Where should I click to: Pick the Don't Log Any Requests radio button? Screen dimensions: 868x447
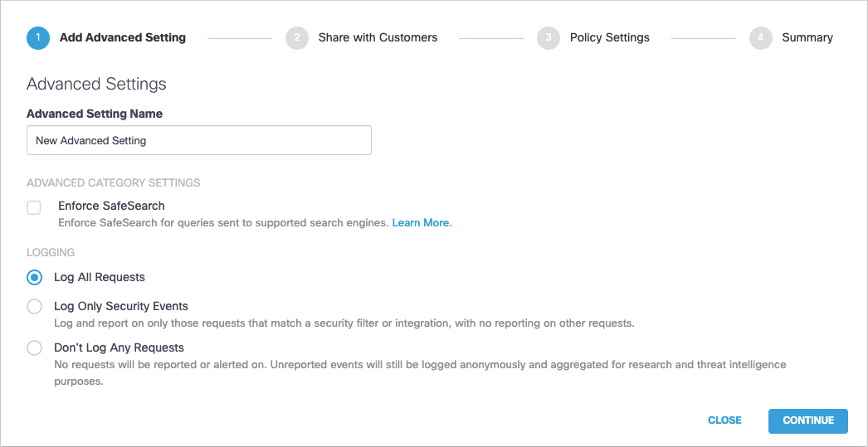tap(35, 348)
